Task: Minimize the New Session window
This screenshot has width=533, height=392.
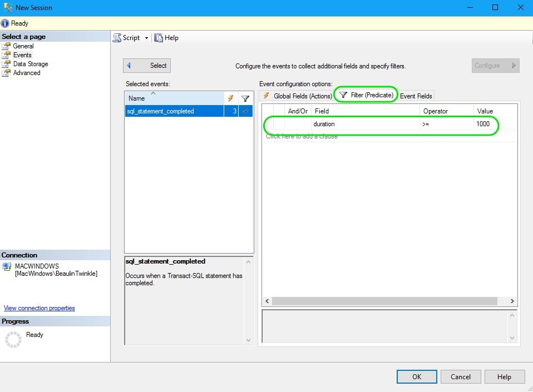Action: (470, 7)
